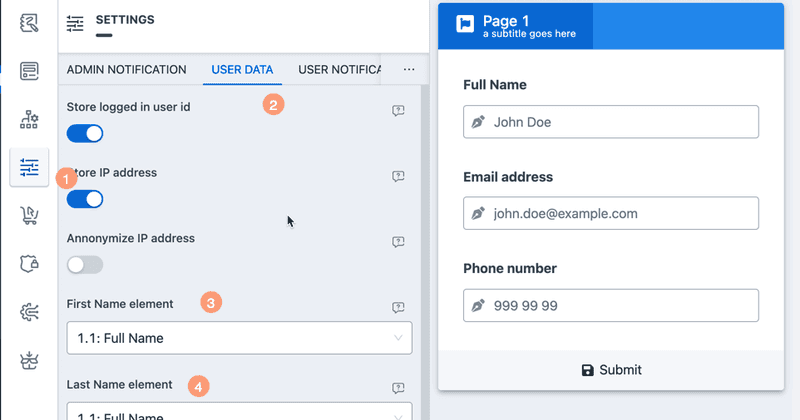Click the pen icon in Full Name field
This screenshot has height=420, width=800.
pos(478,122)
